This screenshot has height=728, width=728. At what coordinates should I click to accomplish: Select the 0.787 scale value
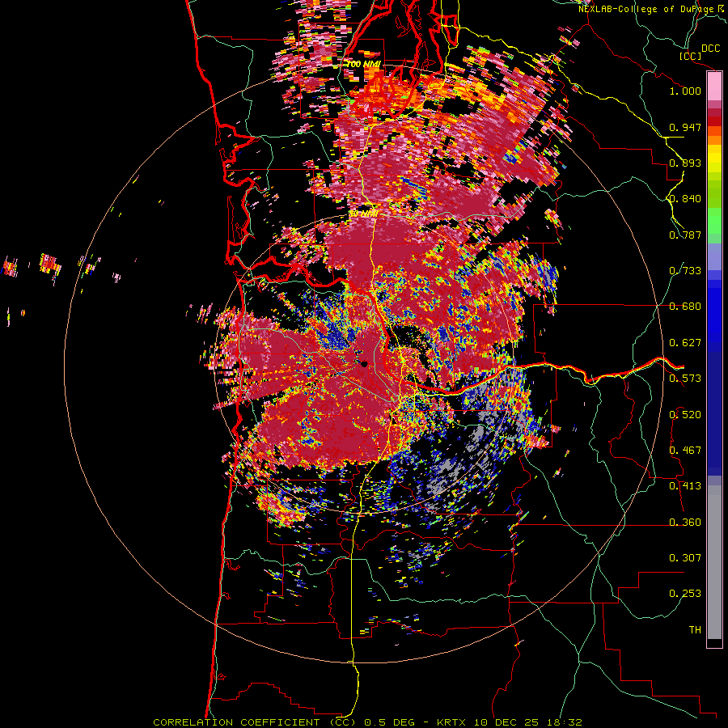click(x=685, y=235)
